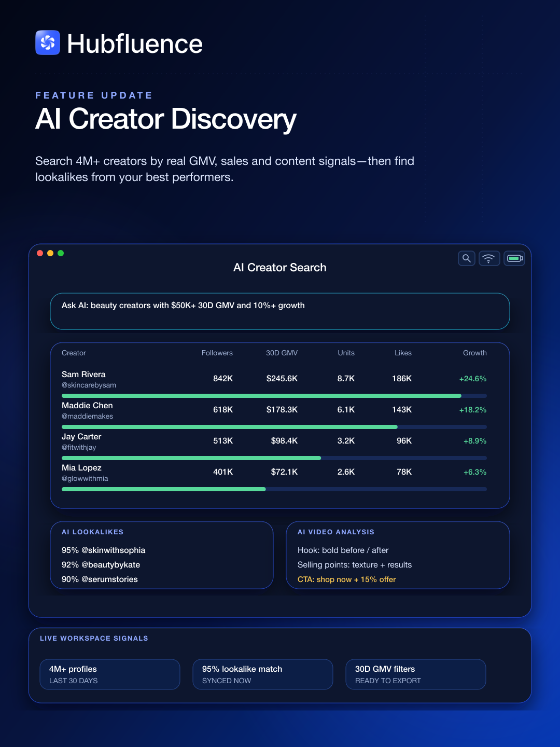
Task: Click the AI Creator Search window title
Action: click(x=280, y=268)
